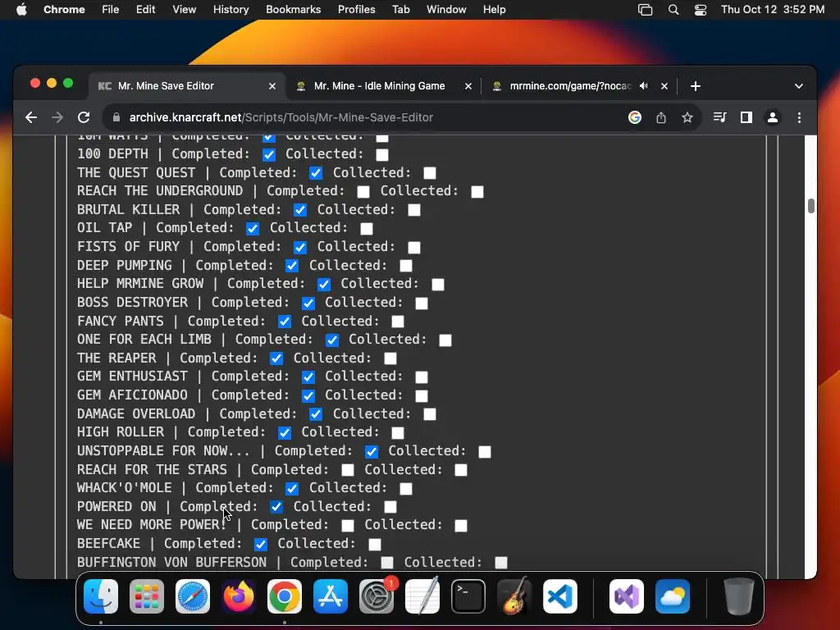Check Completed for REACH THE UNDERGROUND
Image resolution: width=840 pixels, height=630 pixels.
point(363,192)
